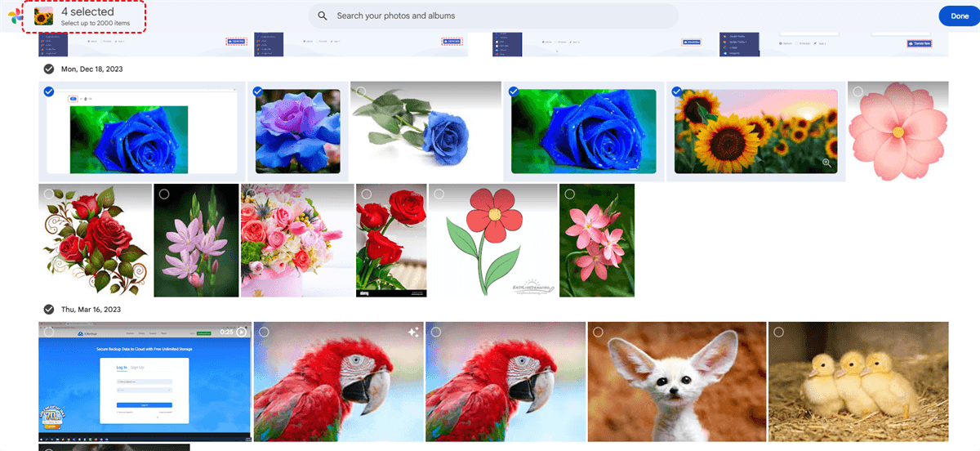Deselect the blue rose screenshot photo checkmark

coord(49,92)
